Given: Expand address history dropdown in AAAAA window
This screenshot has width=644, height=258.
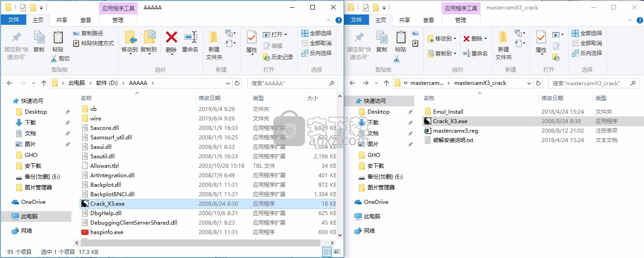Looking at the screenshot, I should point(228,83).
